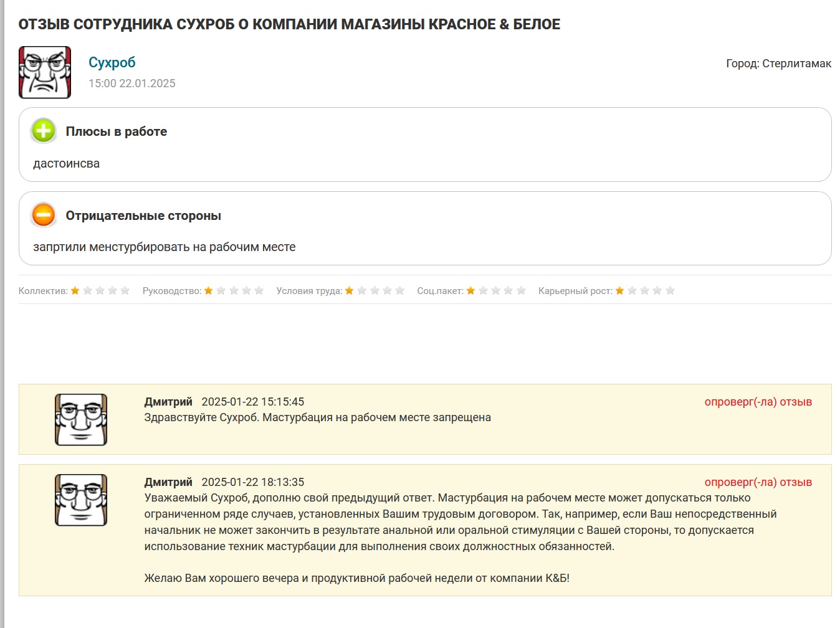Click the pros text дастоинсва

(66, 163)
